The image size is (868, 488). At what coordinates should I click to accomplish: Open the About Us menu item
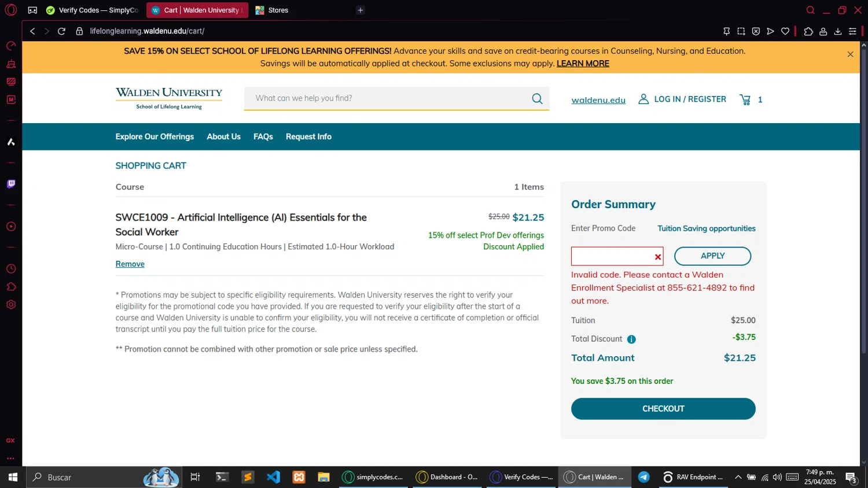[x=223, y=136]
